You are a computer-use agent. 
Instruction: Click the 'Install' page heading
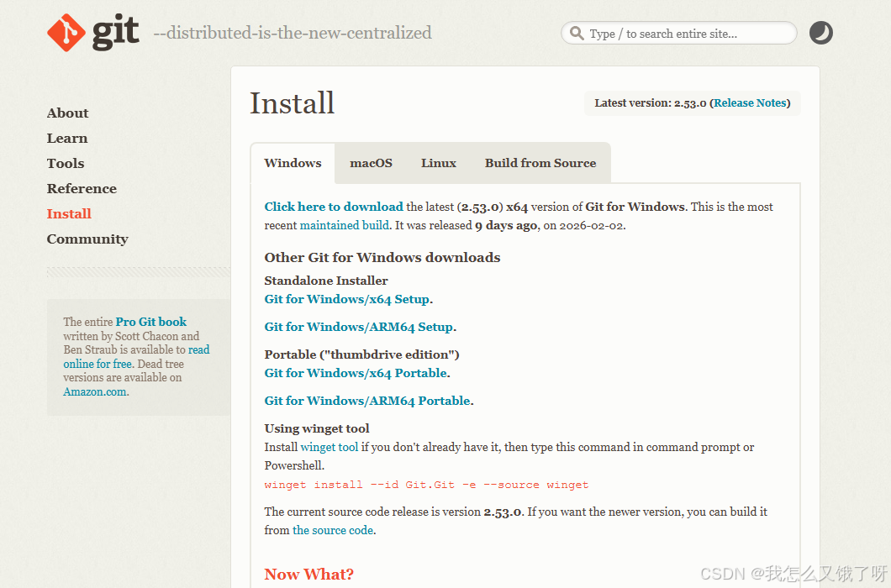tap(292, 102)
